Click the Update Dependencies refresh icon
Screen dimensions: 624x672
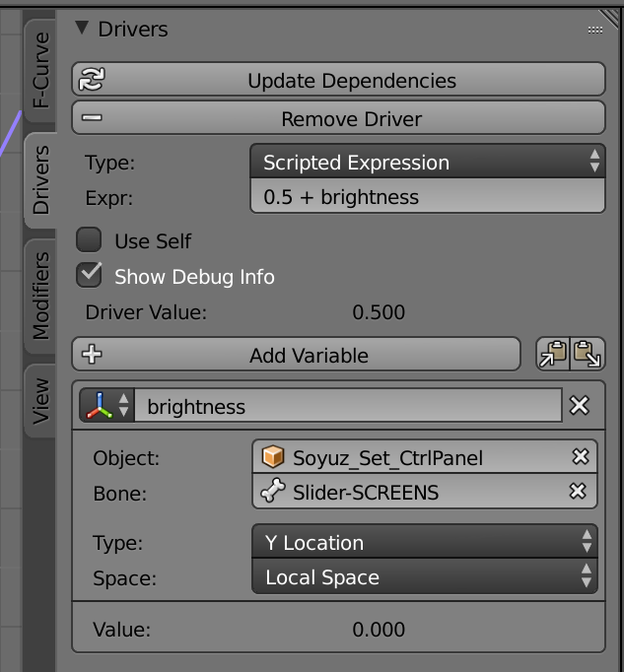point(91,81)
